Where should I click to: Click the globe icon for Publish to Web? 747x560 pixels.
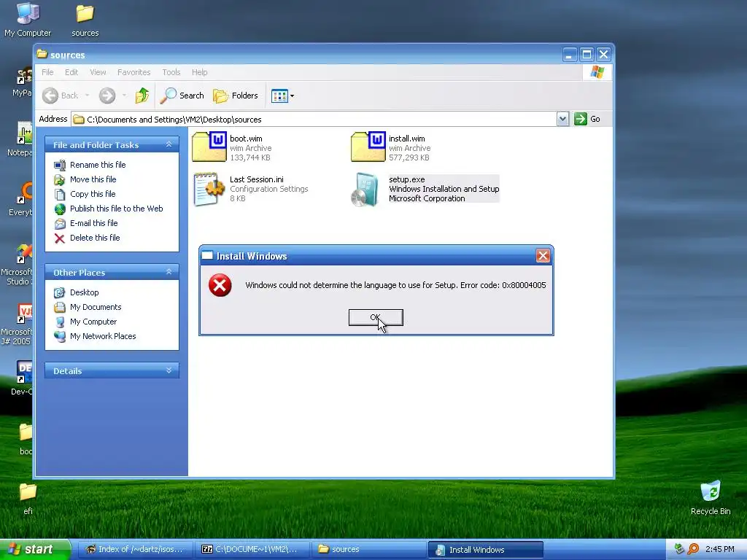coord(60,209)
